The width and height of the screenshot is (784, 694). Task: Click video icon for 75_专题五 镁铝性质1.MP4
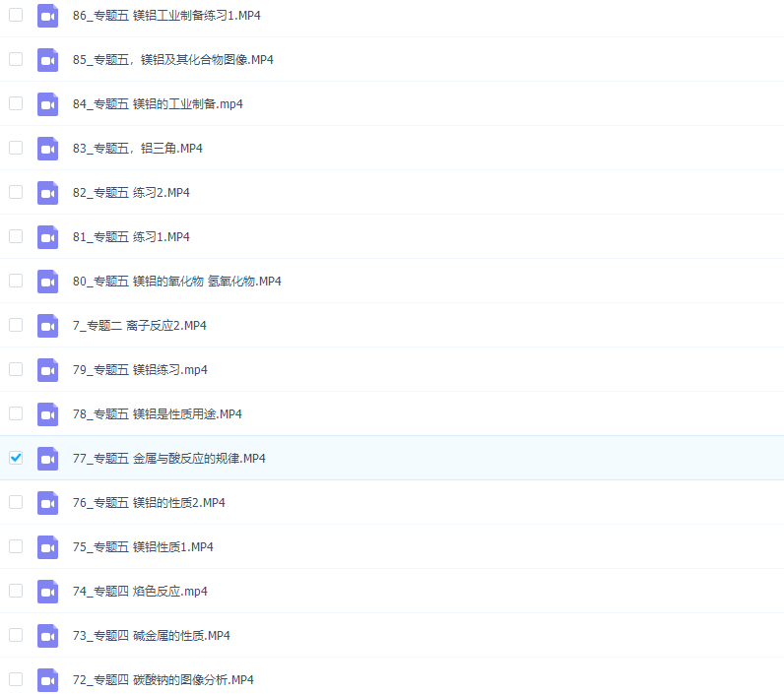coord(48,547)
